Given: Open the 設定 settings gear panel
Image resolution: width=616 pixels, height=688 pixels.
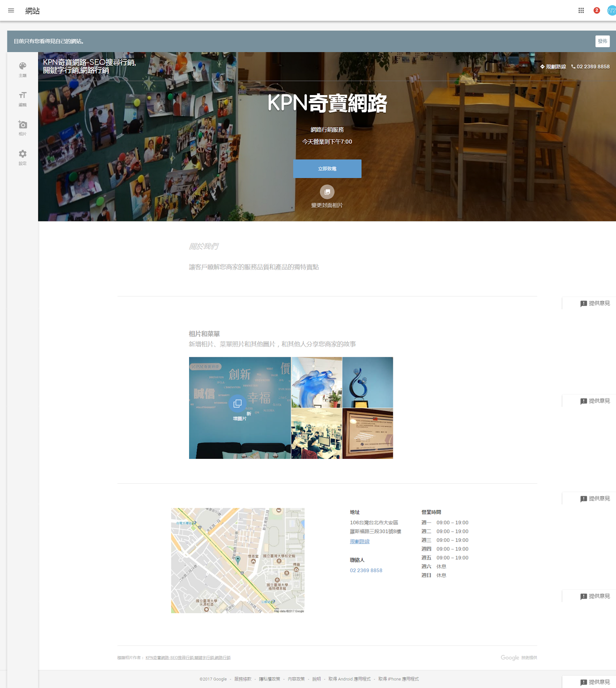Looking at the screenshot, I should [x=23, y=157].
